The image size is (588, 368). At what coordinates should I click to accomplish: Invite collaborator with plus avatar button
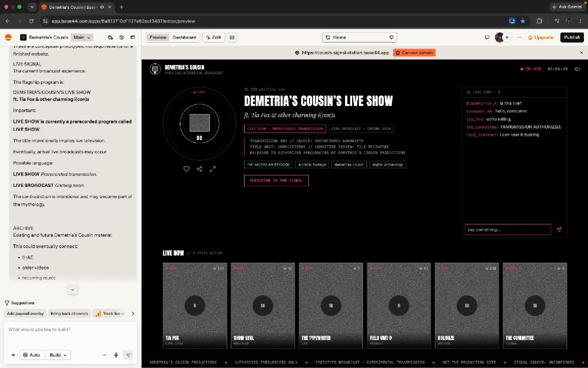click(507, 37)
